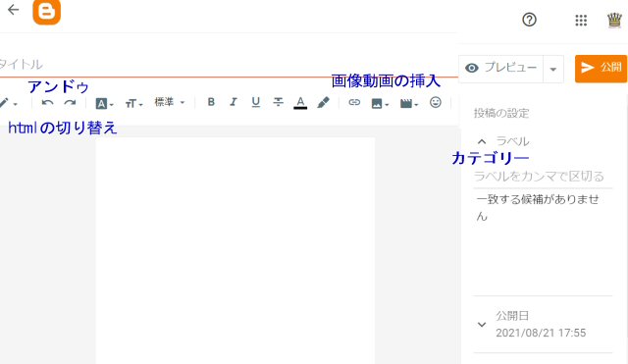Click the 2021/08/21 17:55 date text
This screenshot has width=628, height=364.
541,333
